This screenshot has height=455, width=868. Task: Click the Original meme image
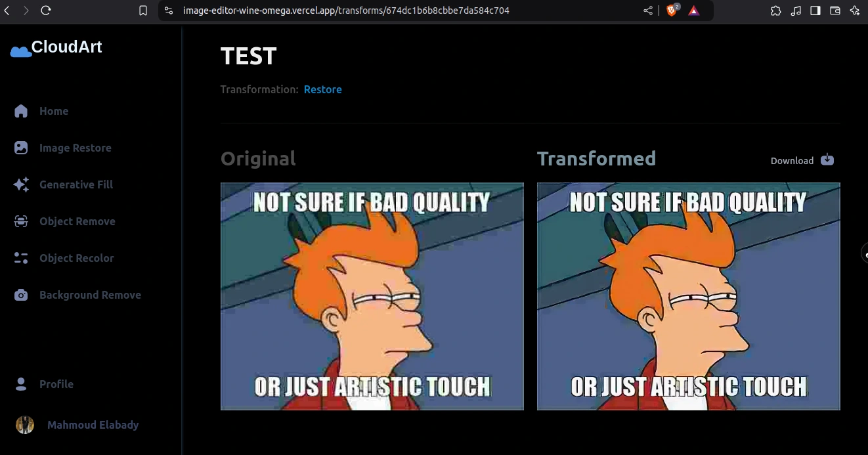372,296
